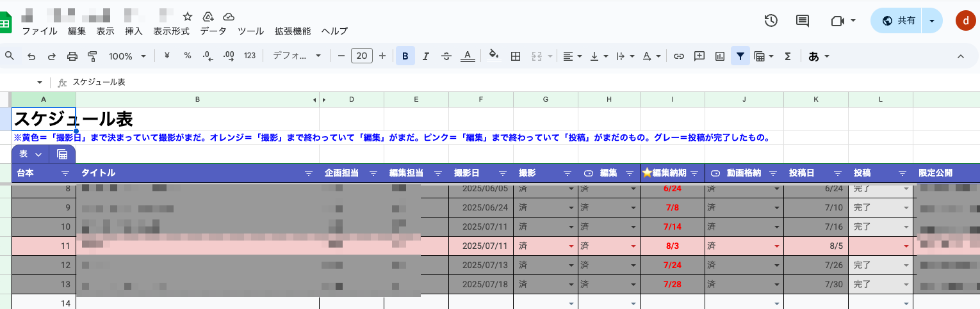Open filter for 撮影日 column header
The width and height of the screenshot is (980, 309).
click(x=503, y=173)
